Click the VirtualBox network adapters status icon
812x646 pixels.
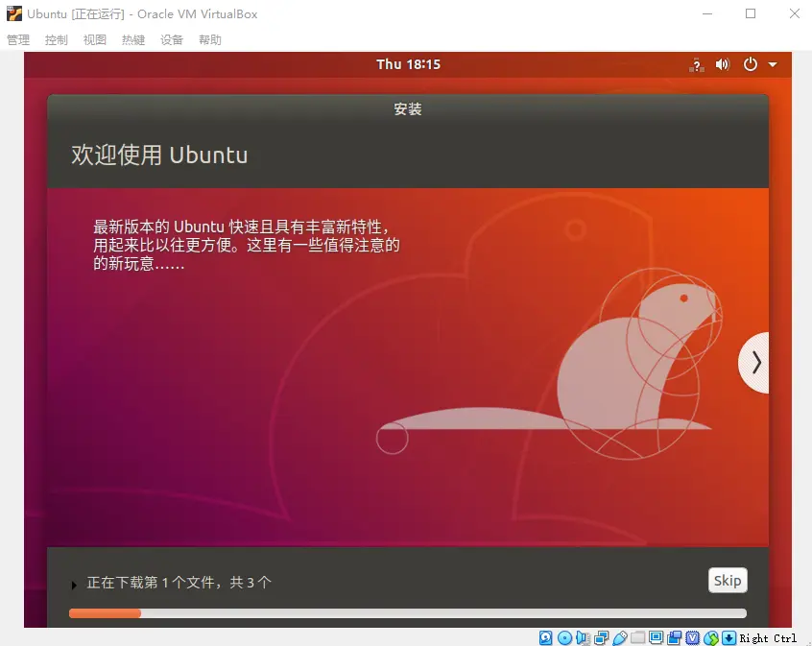tap(601, 637)
